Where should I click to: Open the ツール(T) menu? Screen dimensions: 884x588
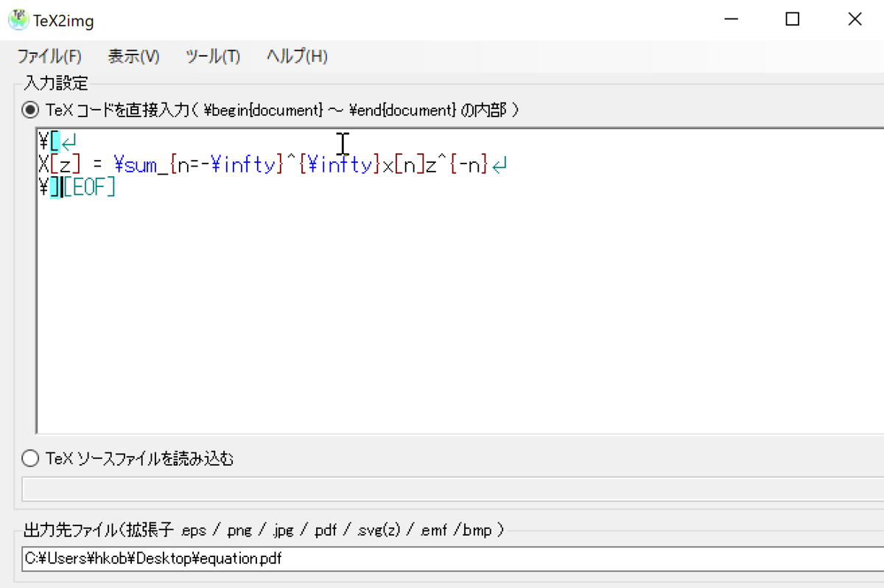(x=213, y=56)
